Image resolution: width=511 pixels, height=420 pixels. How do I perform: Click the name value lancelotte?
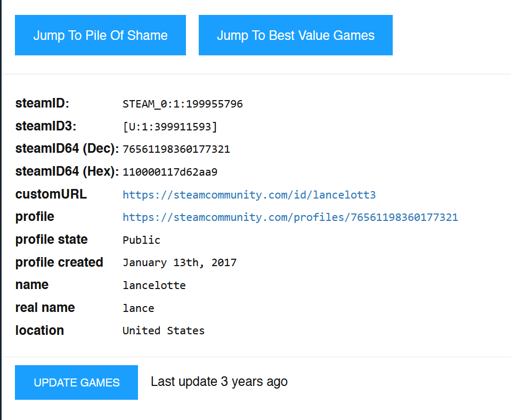point(154,285)
